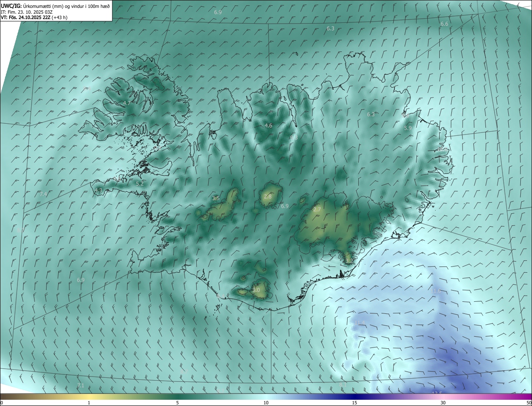The image size is (532, 406).
Task: Click the 2.7 value label on Vatnajökull
Action: pyautogui.click(x=317, y=210)
